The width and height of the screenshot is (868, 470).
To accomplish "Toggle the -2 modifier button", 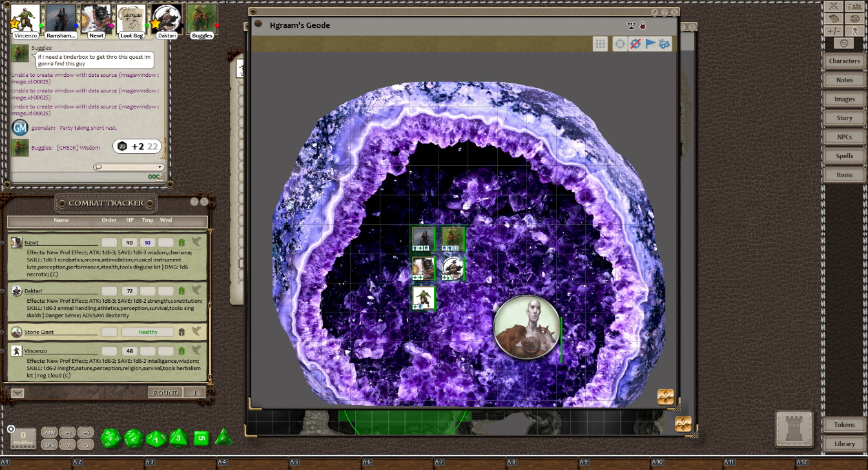I will [68, 445].
